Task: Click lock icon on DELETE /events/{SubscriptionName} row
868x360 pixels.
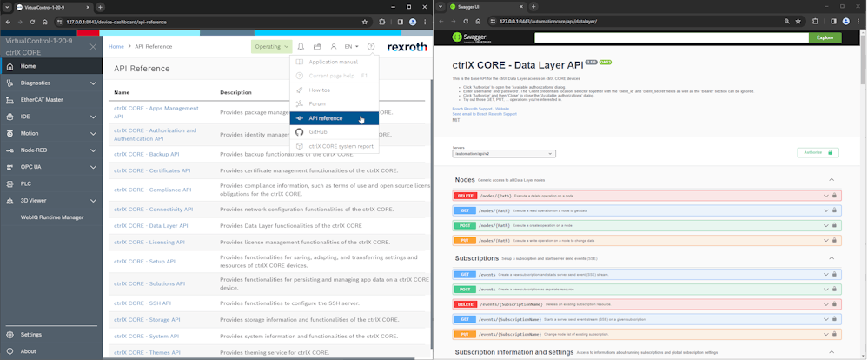Action: [x=834, y=304]
